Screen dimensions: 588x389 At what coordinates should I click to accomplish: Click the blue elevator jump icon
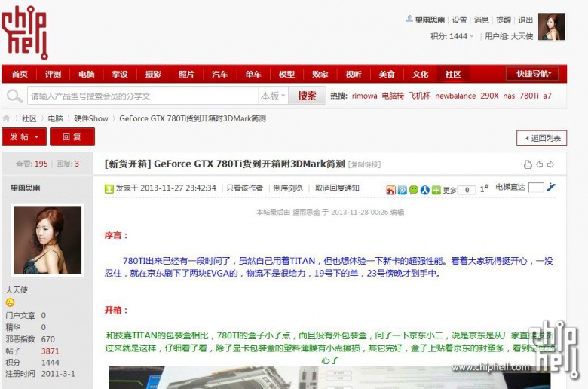[x=550, y=187]
